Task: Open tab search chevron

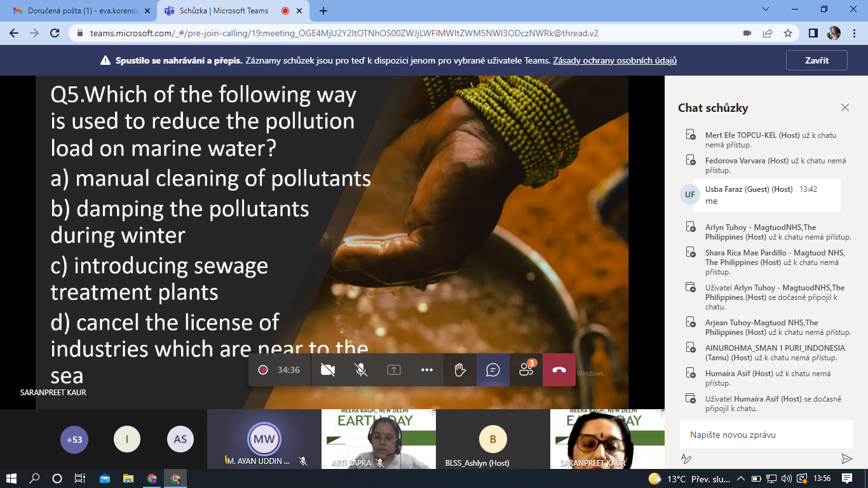Action: pyautogui.click(x=764, y=10)
